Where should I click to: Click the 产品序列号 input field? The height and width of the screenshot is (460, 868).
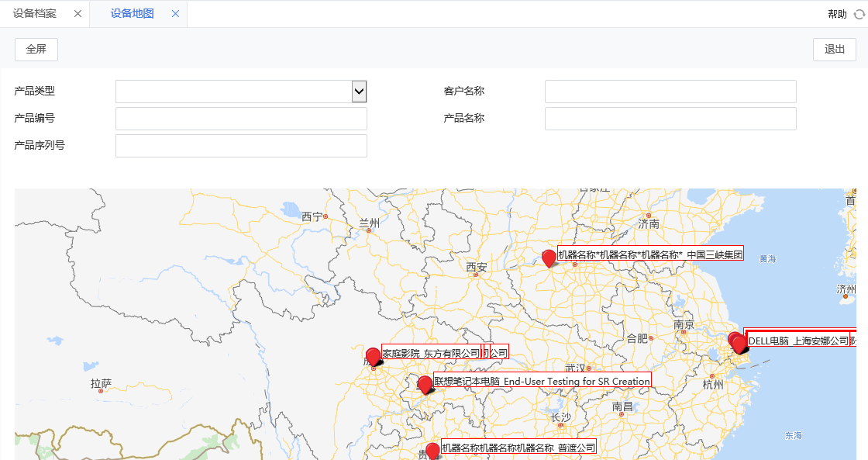241,145
